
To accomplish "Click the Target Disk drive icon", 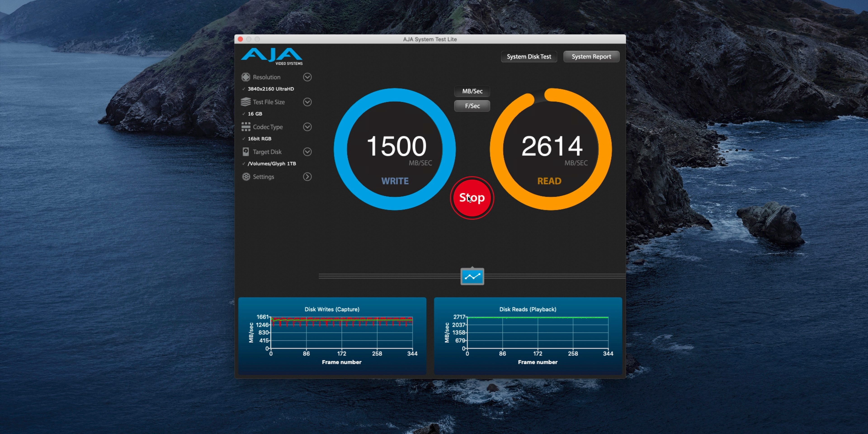I will [x=246, y=152].
